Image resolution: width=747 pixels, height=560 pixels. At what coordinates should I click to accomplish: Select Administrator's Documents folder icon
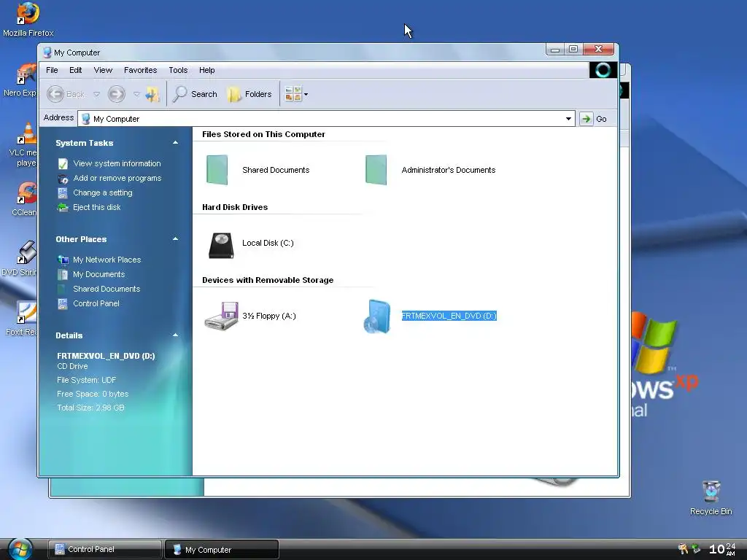pyautogui.click(x=376, y=170)
